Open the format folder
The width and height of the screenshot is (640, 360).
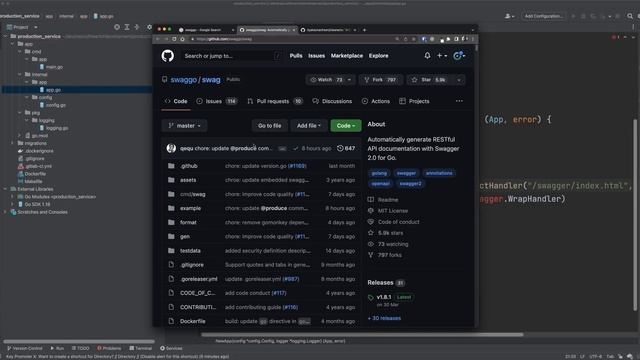188,222
